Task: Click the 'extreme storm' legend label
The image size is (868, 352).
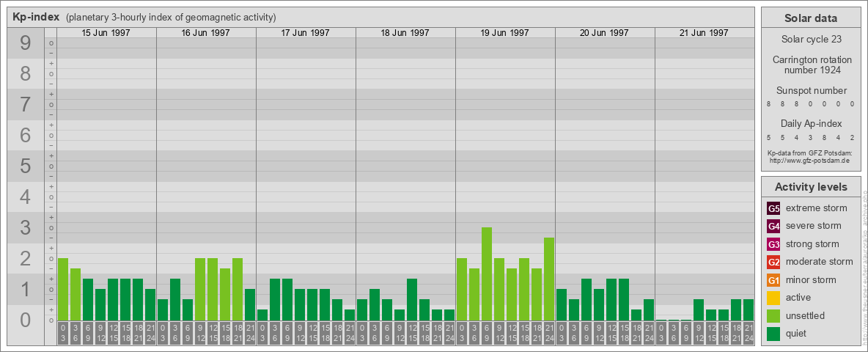Action: click(817, 209)
